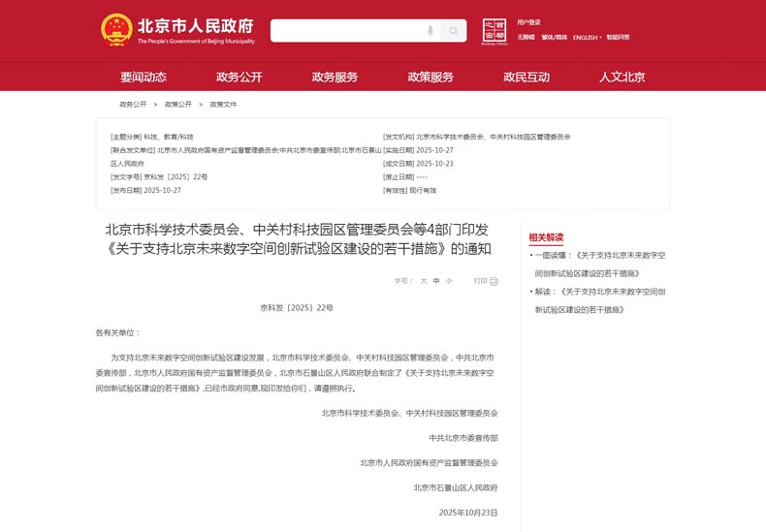The height and width of the screenshot is (532, 766).
Task: Set font size to 小 (small)
Action: pyautogui.click(x=449, y=281)
